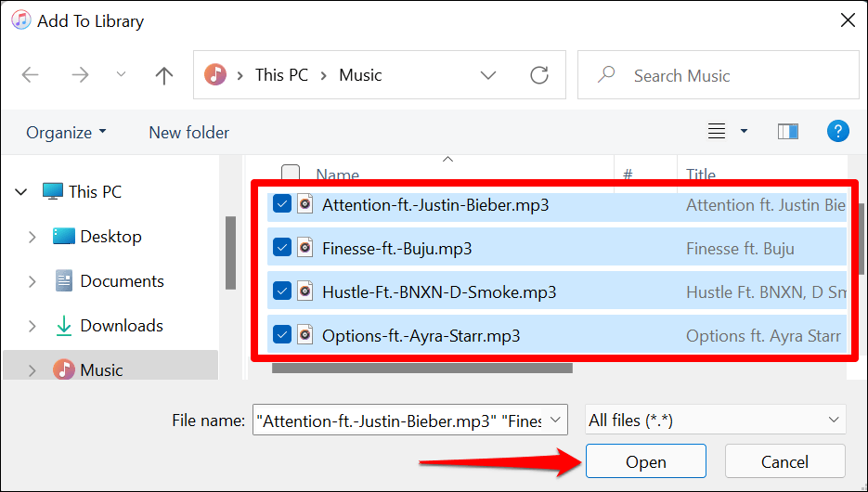Click the Downloads folder icon in sidebar
The image size is (868, 492).
(x=64, y=326)
